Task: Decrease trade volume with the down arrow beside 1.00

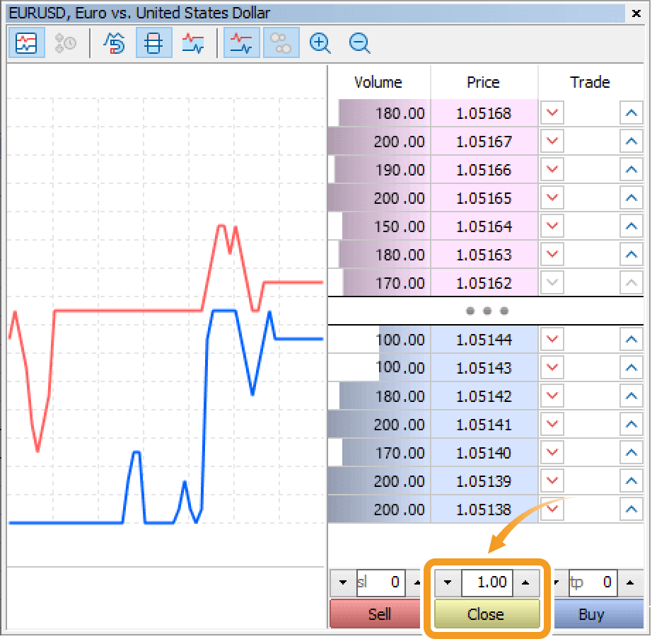Action: [x=447, y=582]
